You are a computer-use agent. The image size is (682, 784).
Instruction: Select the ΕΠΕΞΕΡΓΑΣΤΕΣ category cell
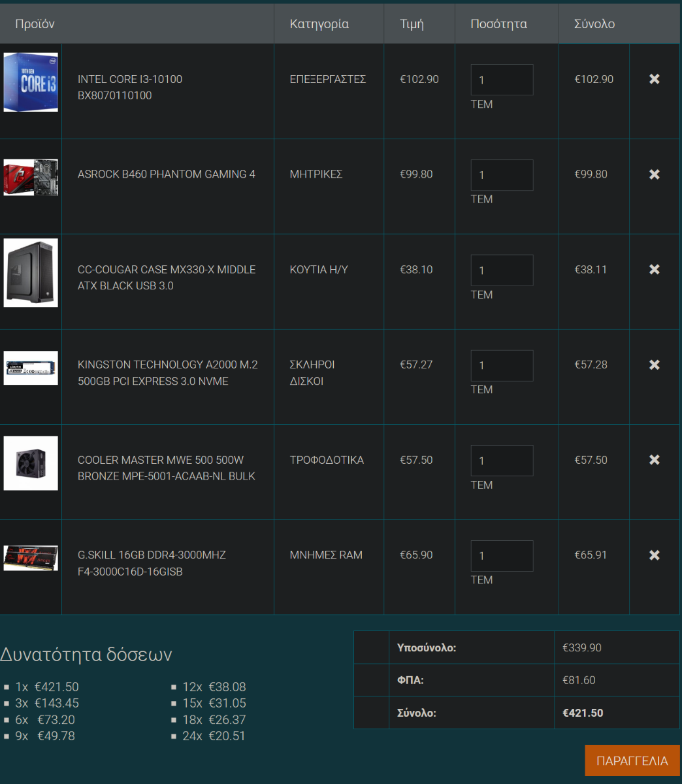[x=328, y=79]
